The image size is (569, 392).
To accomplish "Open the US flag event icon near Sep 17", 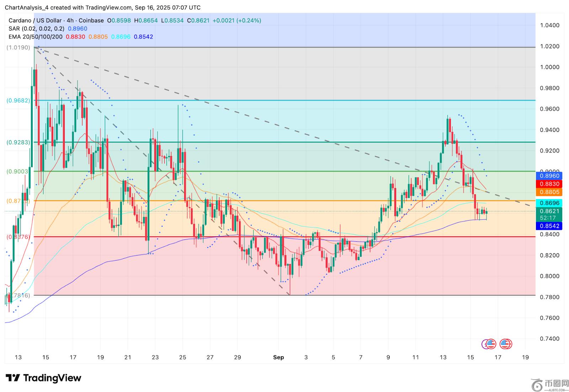I will (x=505, y=344).
